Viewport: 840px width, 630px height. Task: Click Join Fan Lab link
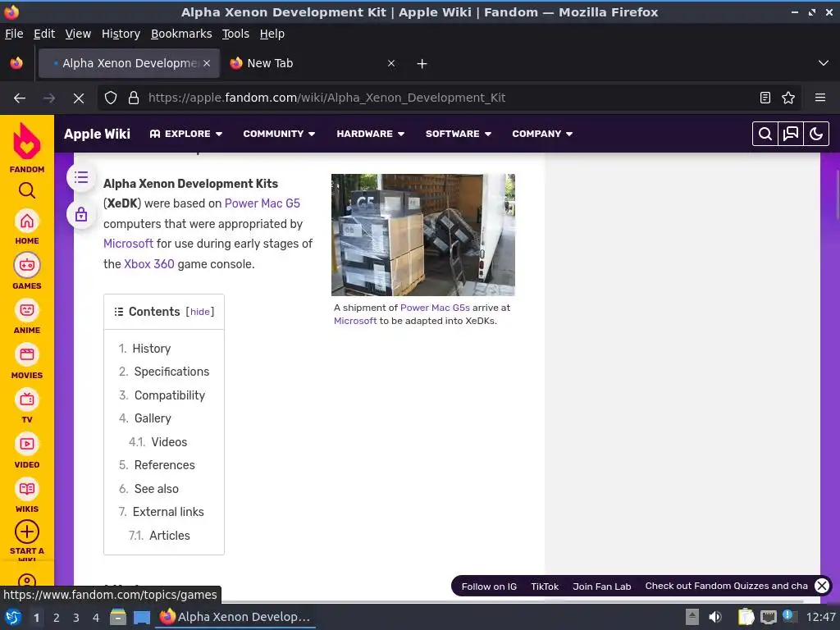pyautogui.click(x=601, y=587)
